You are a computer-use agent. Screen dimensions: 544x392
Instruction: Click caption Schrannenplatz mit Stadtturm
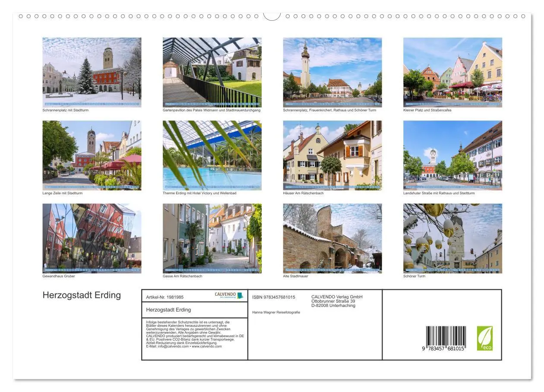pyautogui.click(x=65, y=110)
